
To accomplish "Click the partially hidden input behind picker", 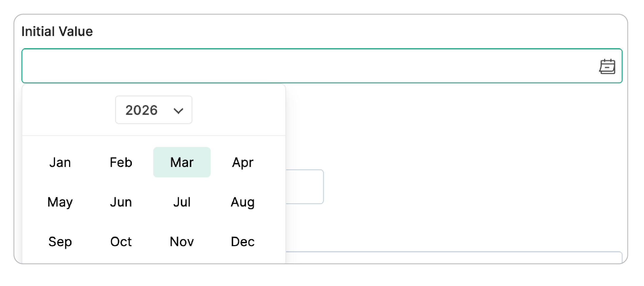I will click(x=305, y=187).
